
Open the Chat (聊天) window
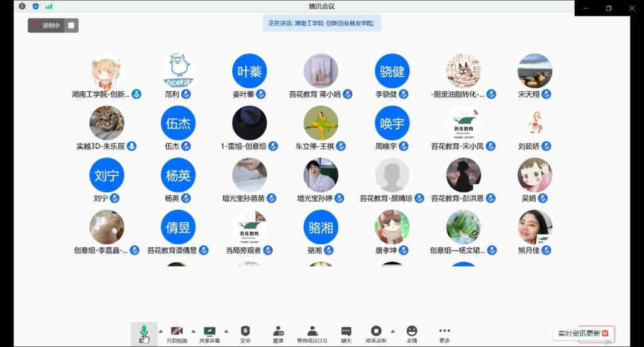pos(346,333)
